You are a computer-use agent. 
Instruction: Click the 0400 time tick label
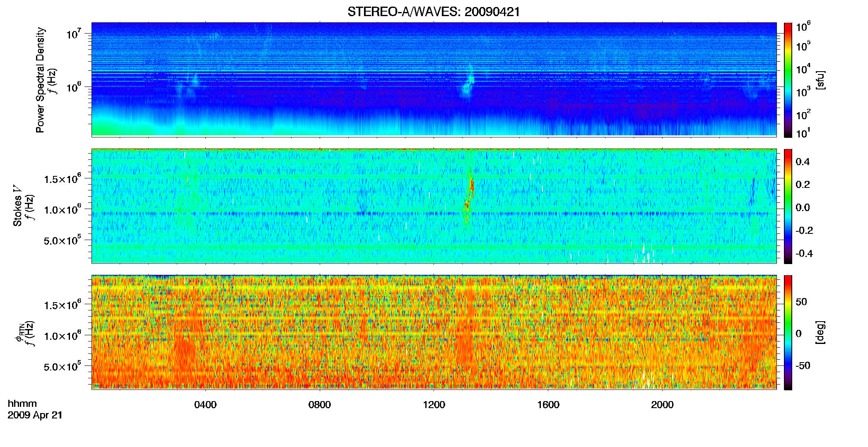click(x=205, y=405)
